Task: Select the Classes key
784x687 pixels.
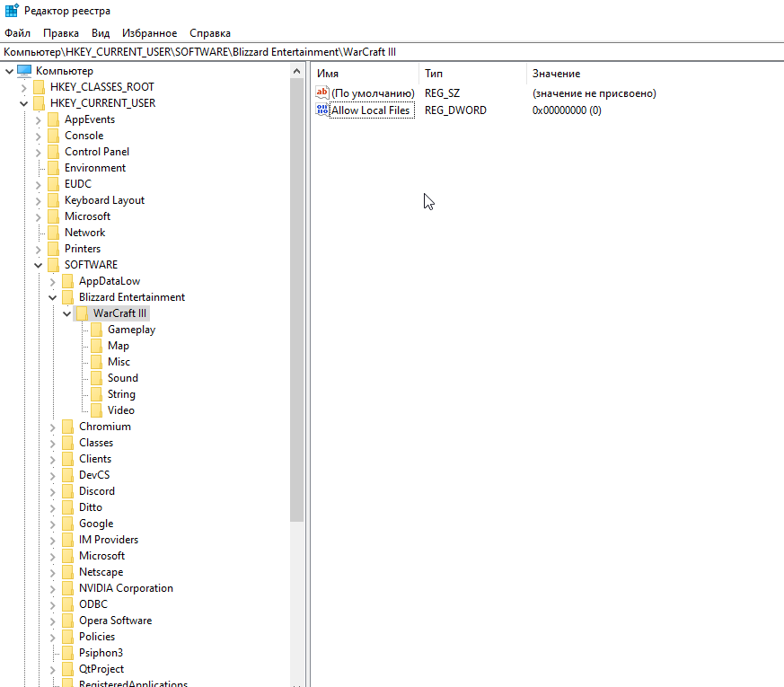Action: (x=96, y=443)
